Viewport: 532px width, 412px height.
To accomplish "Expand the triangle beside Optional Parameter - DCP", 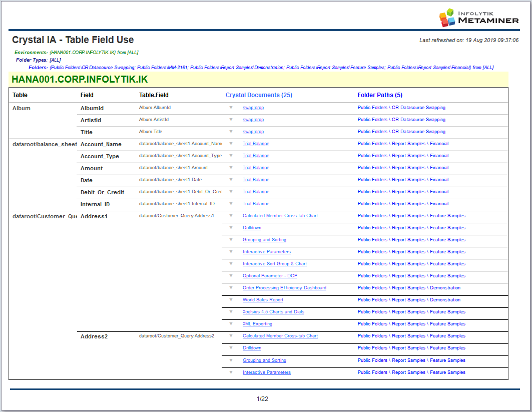I will (231, 276).
